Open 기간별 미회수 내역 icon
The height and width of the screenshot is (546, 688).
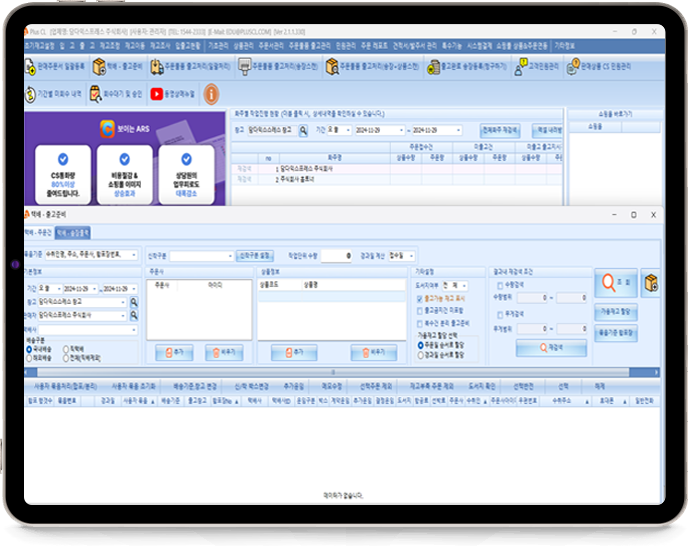pos(30,94)
